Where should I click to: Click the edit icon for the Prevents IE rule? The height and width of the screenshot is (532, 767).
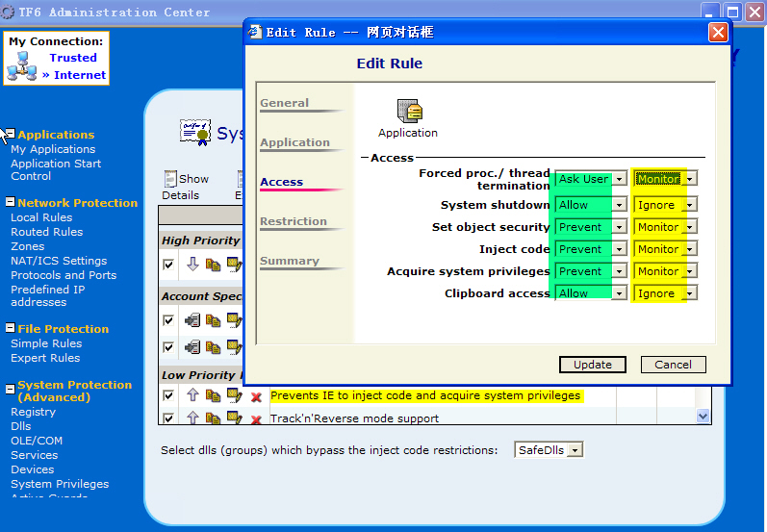[234, 395]
